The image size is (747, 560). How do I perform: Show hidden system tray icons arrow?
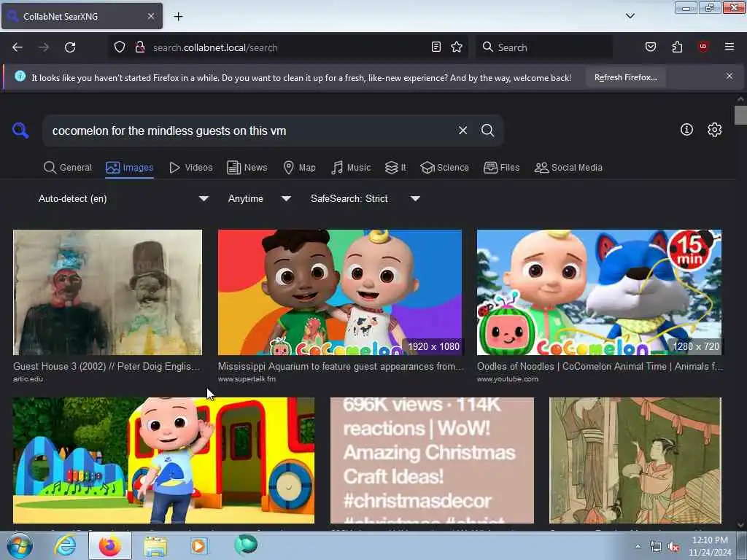638,547
